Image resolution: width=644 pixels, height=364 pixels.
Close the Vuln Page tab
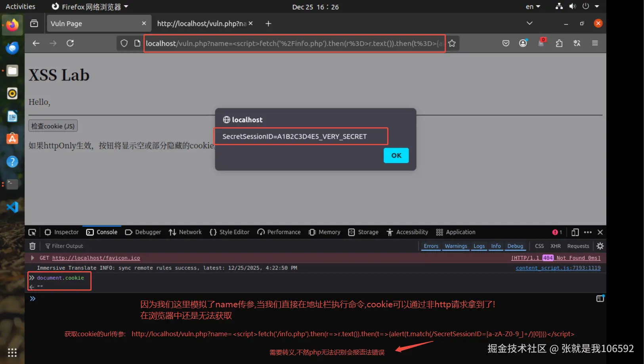tap(144, 23)
